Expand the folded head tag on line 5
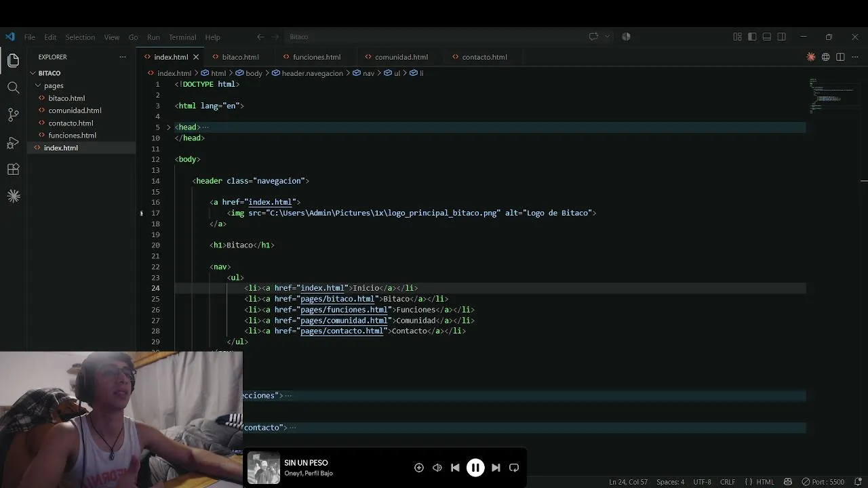This screenshot has width=868, height=488. (x=169, y=127)
